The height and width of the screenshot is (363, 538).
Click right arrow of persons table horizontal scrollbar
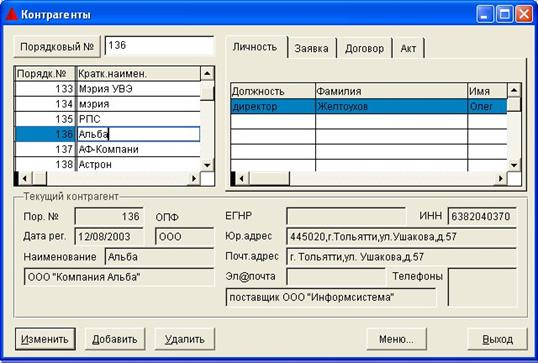pyautogui.click(x=500, y=178)
